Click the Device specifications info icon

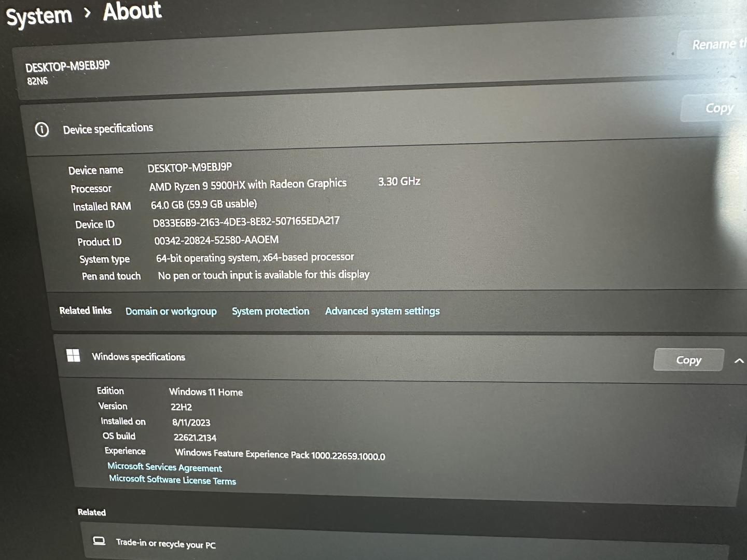(42, 129)
